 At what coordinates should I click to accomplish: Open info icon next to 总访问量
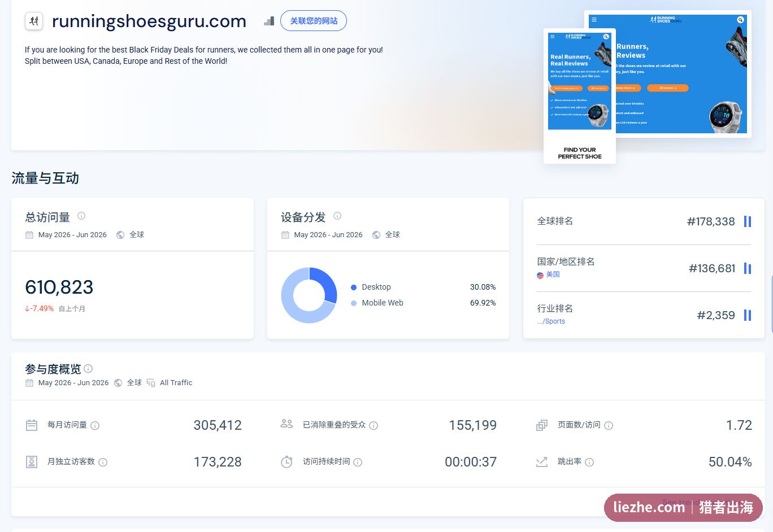pyautogui.click(x=81, y=216)
